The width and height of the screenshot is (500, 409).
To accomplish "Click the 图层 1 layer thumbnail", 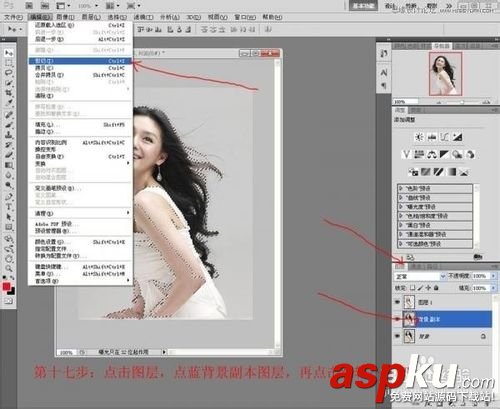I will click(x=409, y=302).
